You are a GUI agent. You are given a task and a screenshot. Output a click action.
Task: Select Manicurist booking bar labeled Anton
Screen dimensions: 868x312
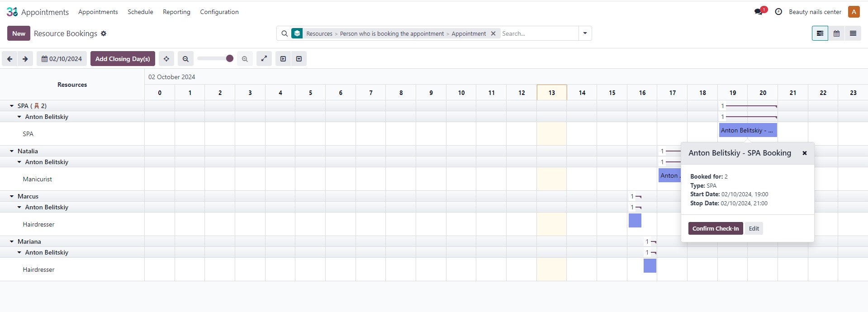pos(669,175)
